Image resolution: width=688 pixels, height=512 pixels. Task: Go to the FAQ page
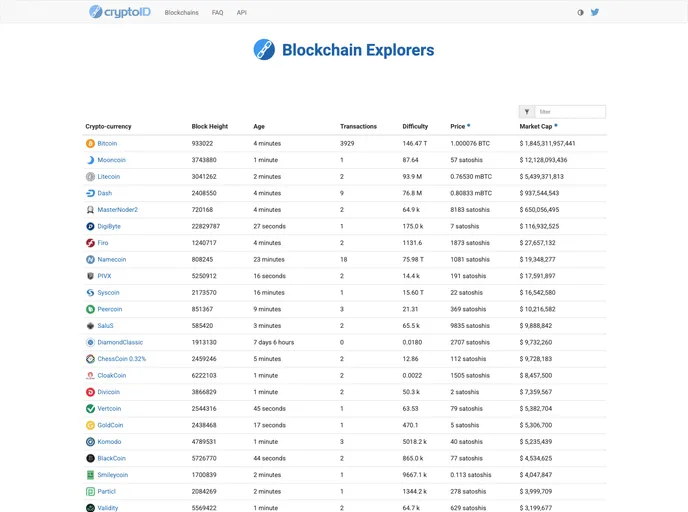[217, 13]
